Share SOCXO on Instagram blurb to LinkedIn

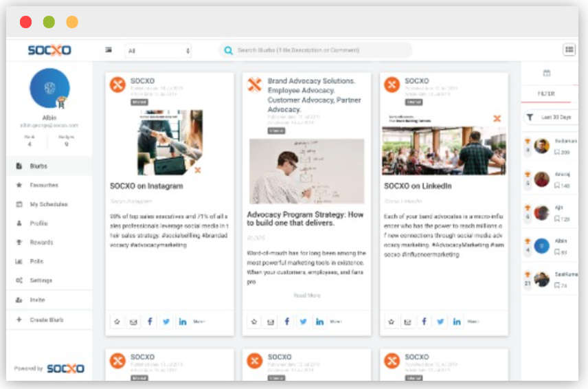click(183, 322)
